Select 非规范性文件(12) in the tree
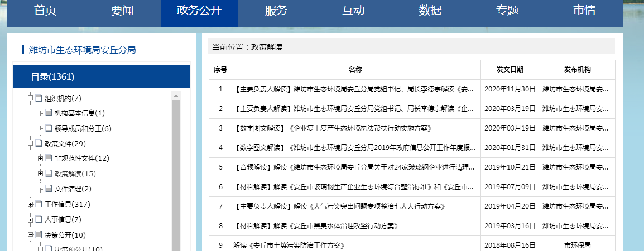Screen dimensions: 644x251 point(81,158)
